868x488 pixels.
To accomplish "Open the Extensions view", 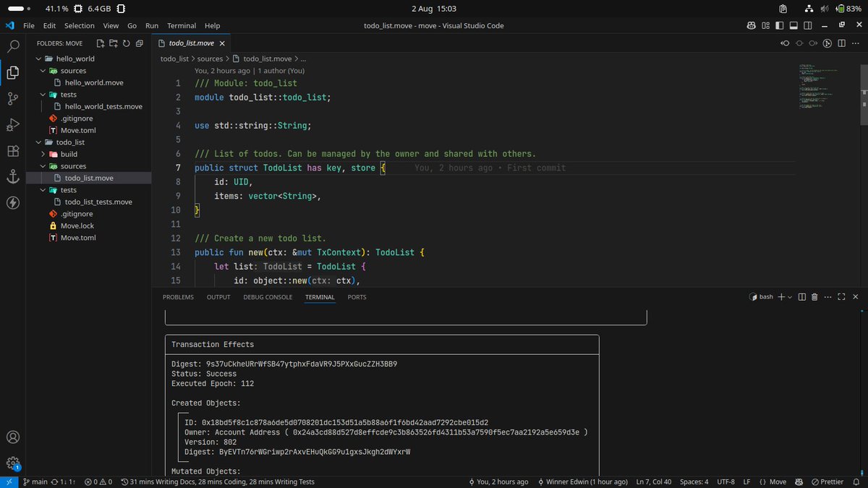I will (12, 151).
